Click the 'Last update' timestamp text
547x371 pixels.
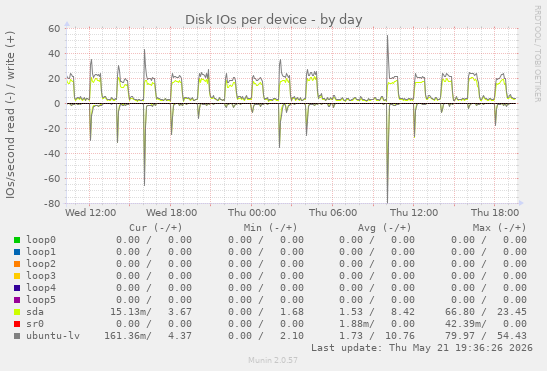pyautogui.click(x=422, y=348)
